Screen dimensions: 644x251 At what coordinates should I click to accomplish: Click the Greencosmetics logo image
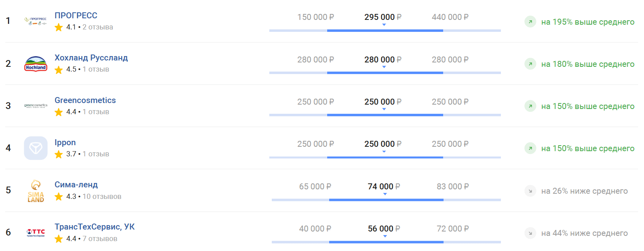36,106
